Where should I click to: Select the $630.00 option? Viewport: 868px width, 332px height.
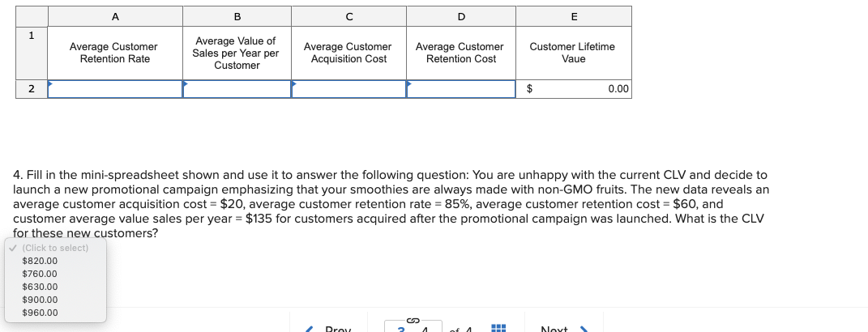tap(40, 287)
